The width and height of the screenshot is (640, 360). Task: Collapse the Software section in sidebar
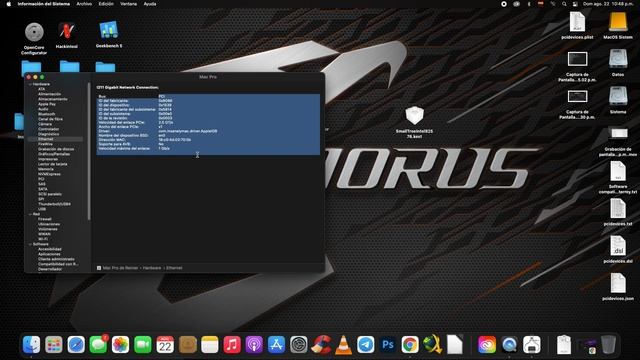[x=30, y=244]
